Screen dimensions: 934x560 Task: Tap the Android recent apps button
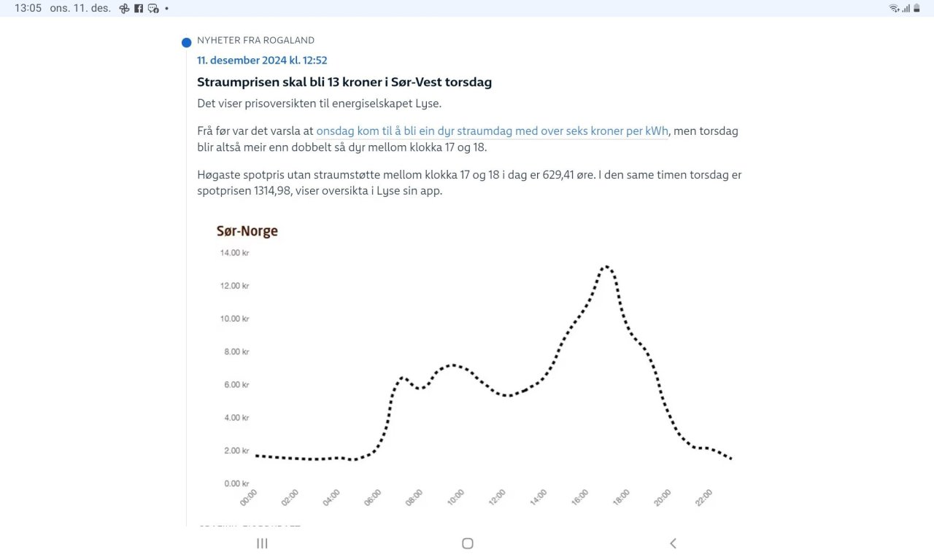[x=262, y=543]
